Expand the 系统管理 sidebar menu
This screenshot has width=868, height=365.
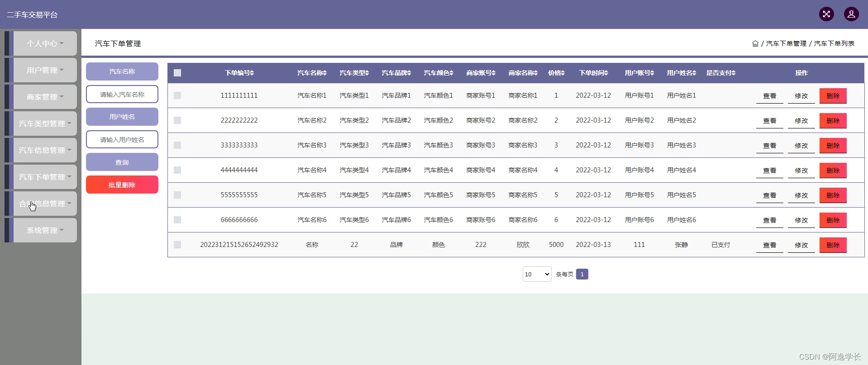point(45,230)
